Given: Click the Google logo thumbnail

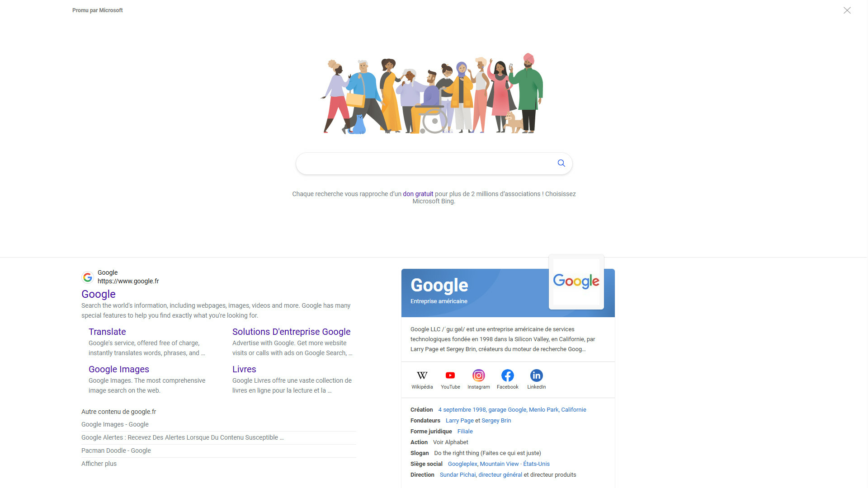Looking at the screenshot, I should [576, 282].
